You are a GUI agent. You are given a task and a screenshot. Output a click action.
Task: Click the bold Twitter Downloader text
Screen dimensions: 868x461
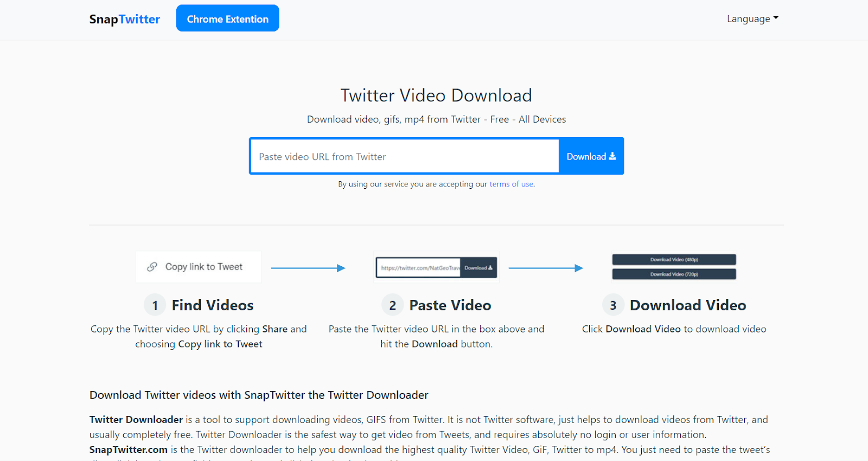[x=136, y=419]
